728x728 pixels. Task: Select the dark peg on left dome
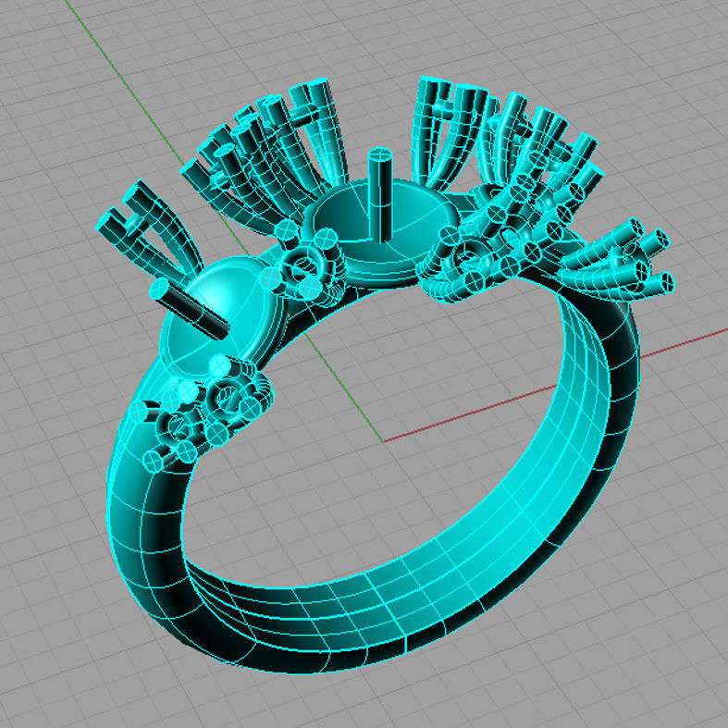tap(189, 308)
